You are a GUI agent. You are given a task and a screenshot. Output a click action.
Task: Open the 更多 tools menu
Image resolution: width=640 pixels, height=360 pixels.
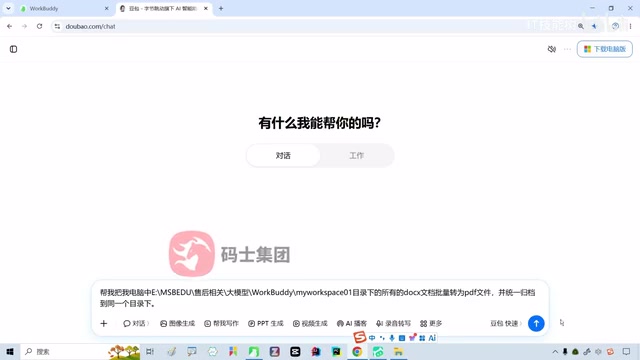431,323
